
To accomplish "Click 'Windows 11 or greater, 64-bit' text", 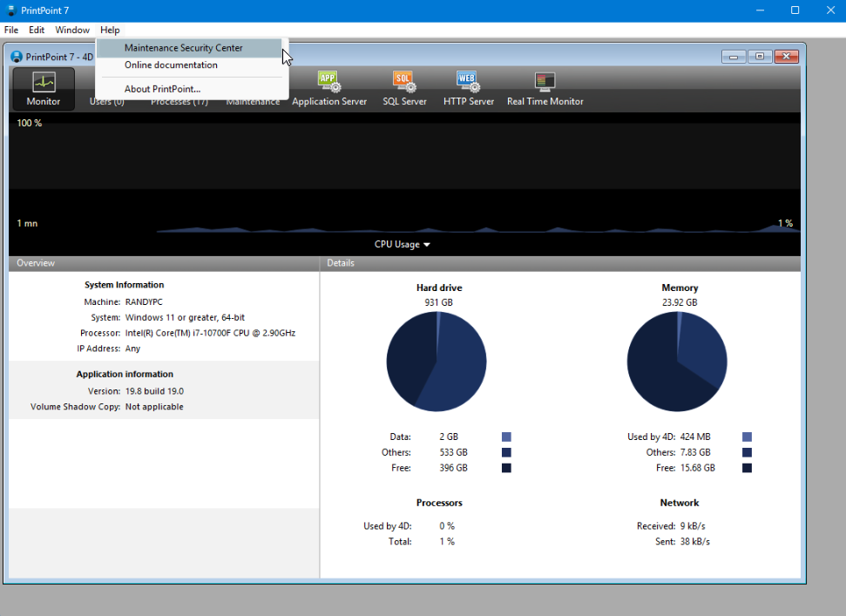I will [185, 318].
